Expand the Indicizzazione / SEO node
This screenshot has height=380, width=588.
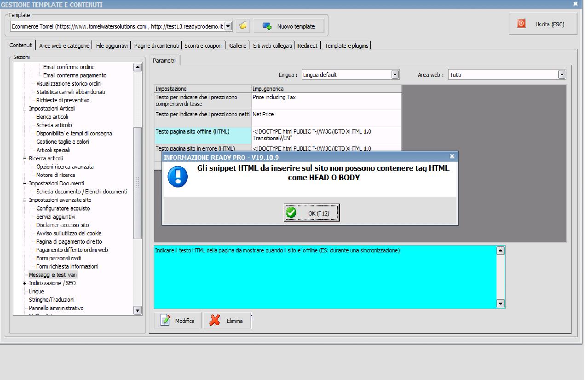coord(25,283)
